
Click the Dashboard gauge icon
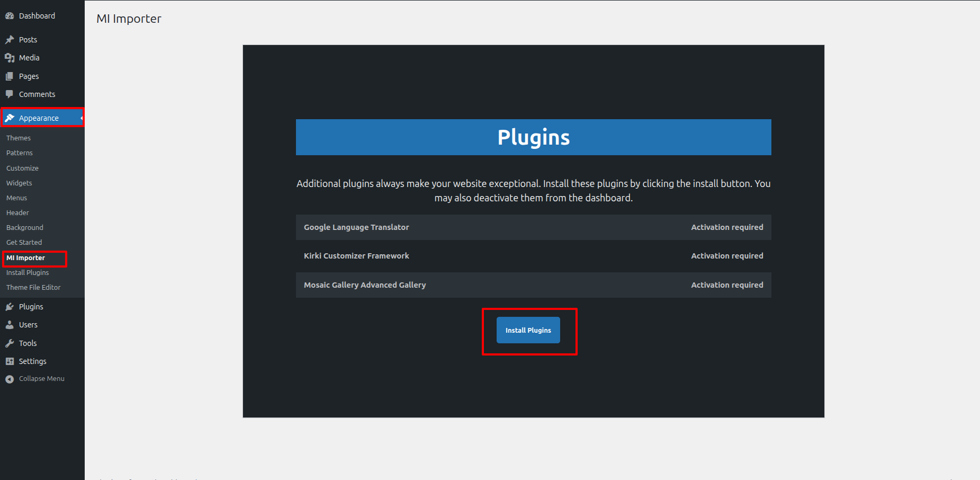[10, 16]
